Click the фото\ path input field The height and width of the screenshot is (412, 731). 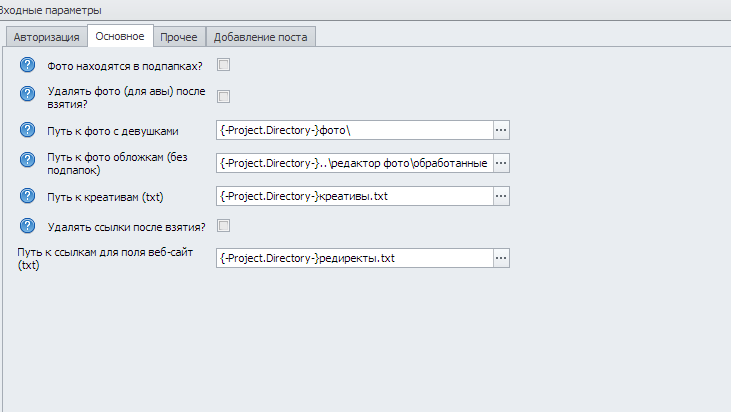click(354, 130)
